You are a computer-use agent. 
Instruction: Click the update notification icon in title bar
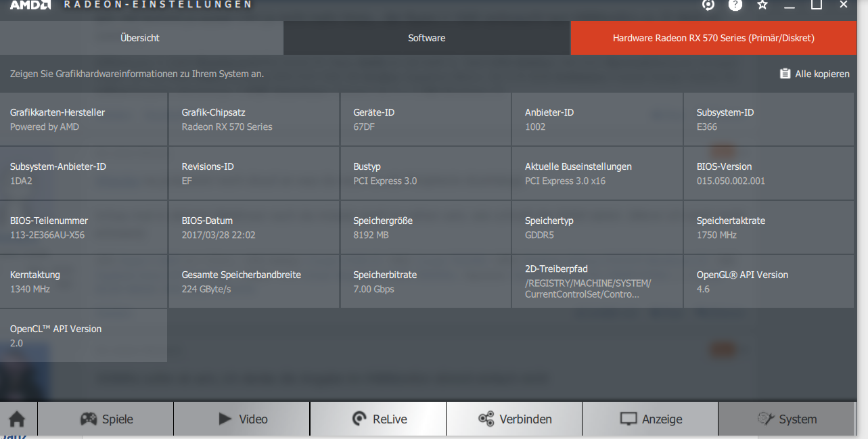coord(708,5)
